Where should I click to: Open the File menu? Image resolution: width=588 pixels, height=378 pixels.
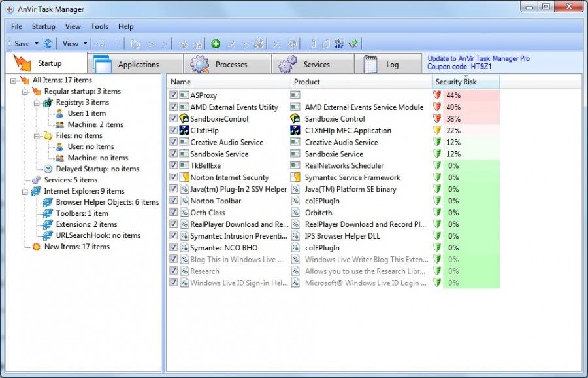pyautogui.click(x=16, y=26)
